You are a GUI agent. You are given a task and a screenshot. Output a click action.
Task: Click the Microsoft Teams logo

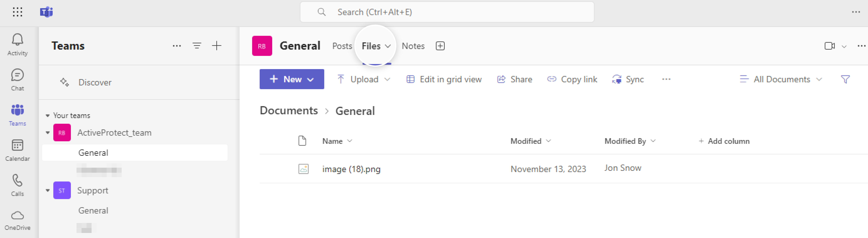[x=47, y=12]
